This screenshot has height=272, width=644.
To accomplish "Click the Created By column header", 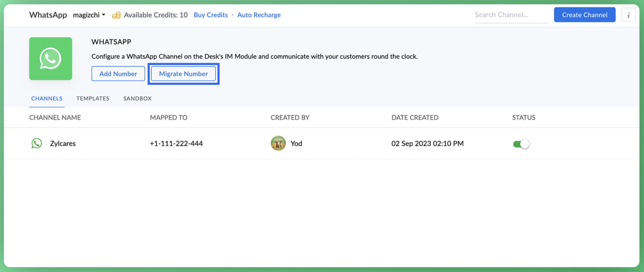I will [x=290, y=117].
